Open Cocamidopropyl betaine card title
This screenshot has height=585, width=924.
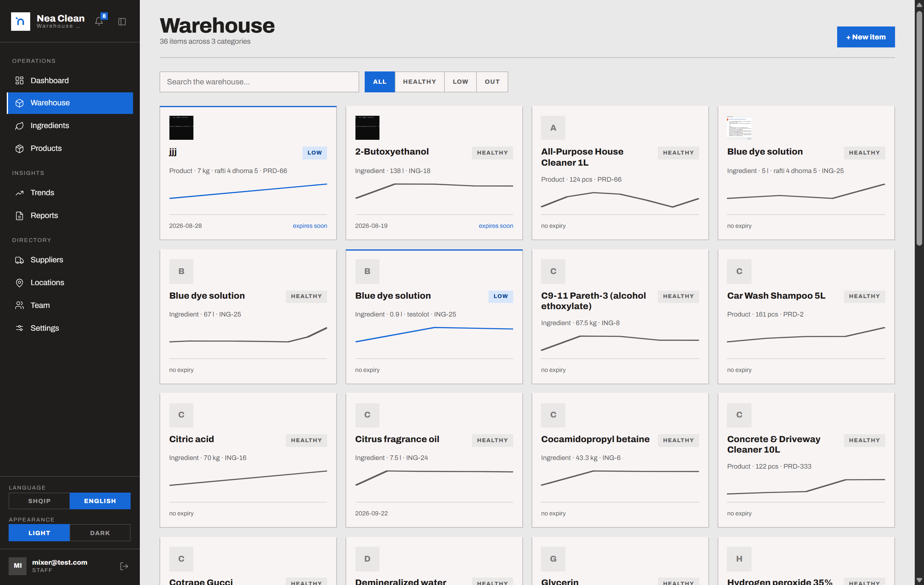[x=595, y=439]
